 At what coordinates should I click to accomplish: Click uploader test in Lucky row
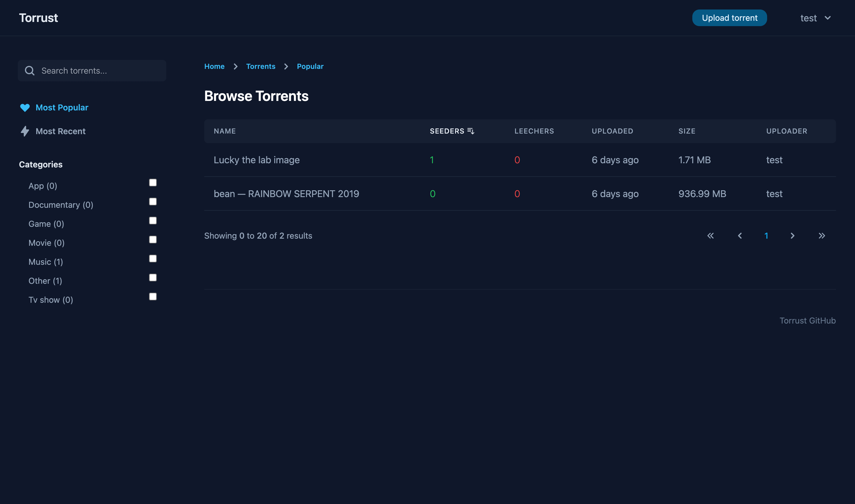pos(774,160)
